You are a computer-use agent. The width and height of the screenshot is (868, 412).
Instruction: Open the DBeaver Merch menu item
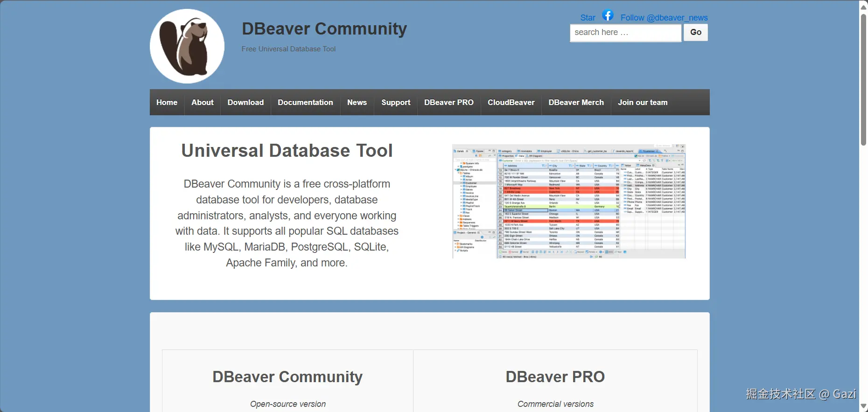point(576,102)
